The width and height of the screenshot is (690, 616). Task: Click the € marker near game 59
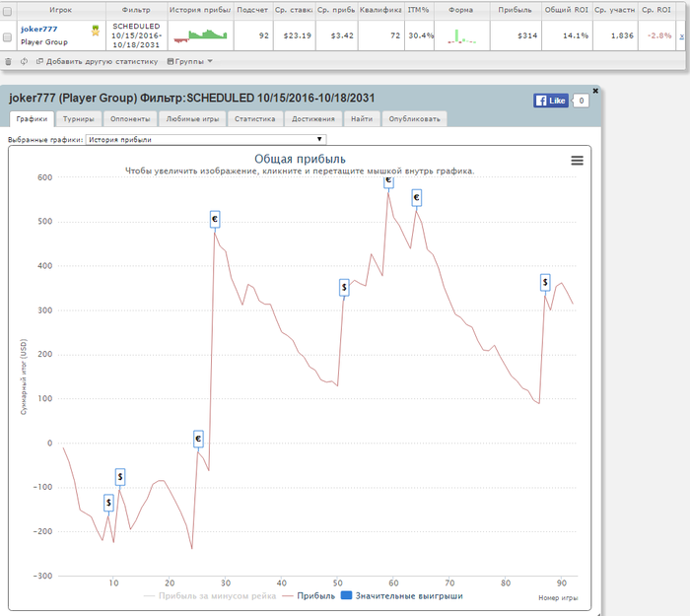coord(388,180)
